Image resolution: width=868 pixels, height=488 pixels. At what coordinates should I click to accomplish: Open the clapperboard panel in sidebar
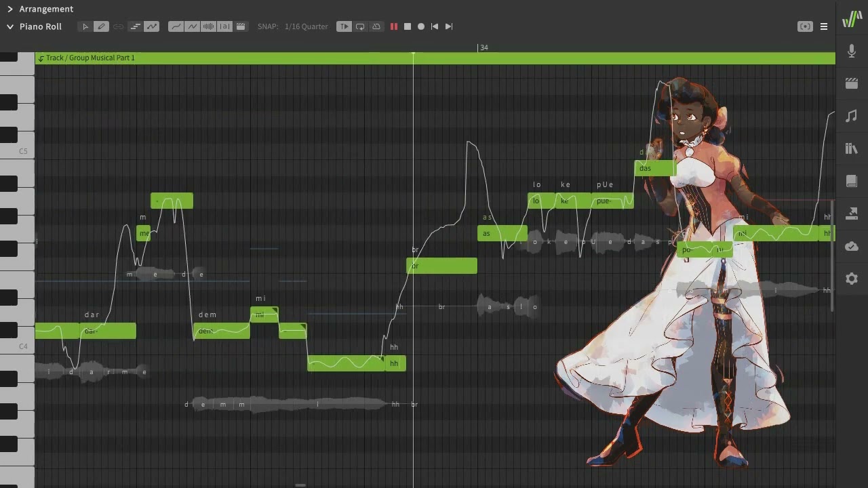852,83
